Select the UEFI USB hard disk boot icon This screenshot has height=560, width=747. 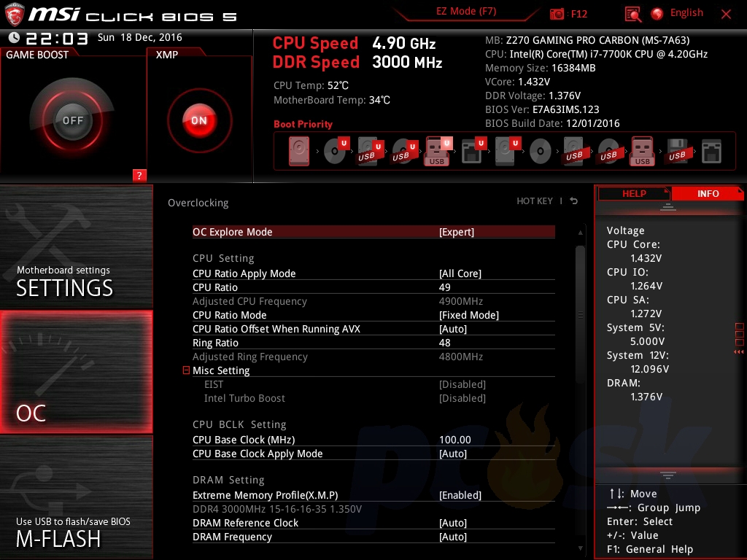click(x=370, y=152)
